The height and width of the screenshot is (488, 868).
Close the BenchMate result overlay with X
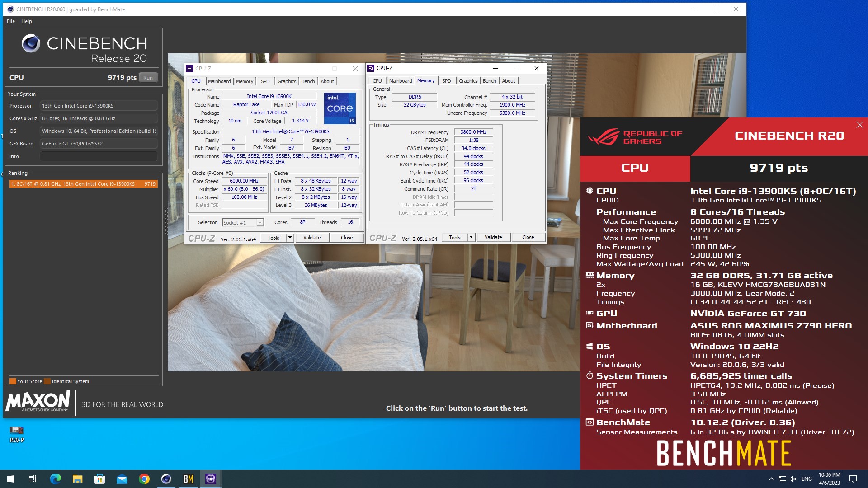coord(859,125)
